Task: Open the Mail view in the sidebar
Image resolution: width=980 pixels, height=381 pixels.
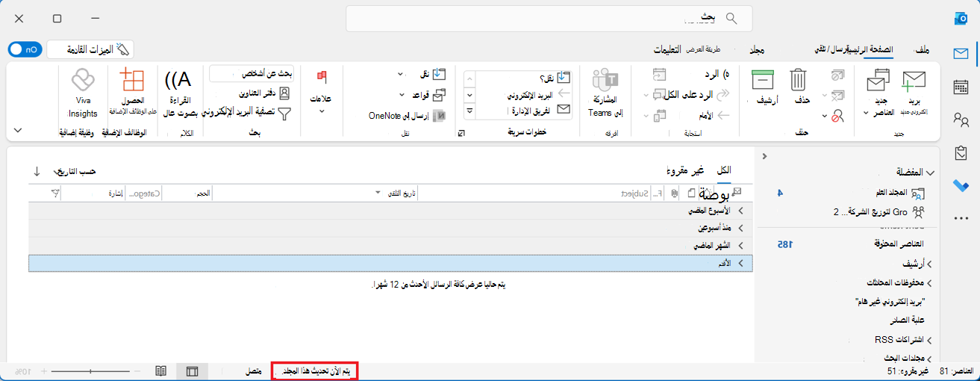Action: tap(961, 54)
